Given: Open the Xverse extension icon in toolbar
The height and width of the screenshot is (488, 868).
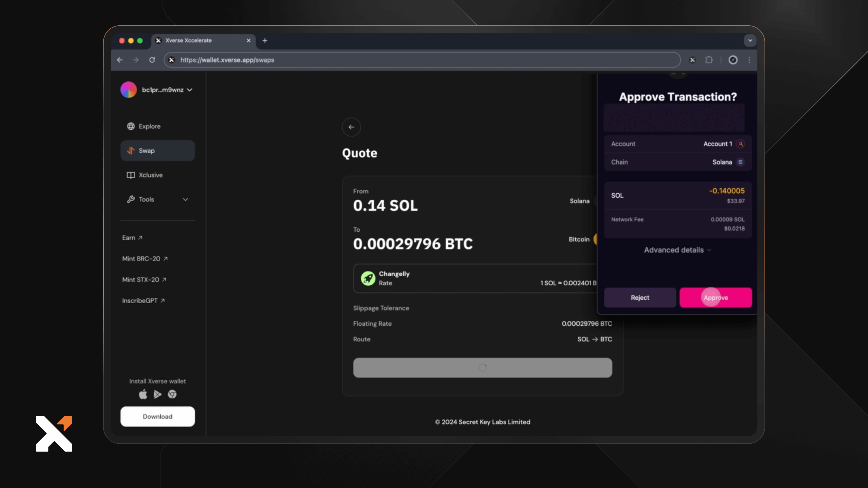Looking at the screenshot, I should [x=693, y=60].
